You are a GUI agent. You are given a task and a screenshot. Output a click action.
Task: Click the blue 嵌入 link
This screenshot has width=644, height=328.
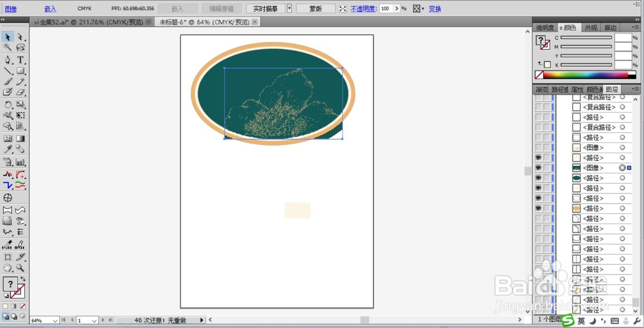tap(50, 8)
